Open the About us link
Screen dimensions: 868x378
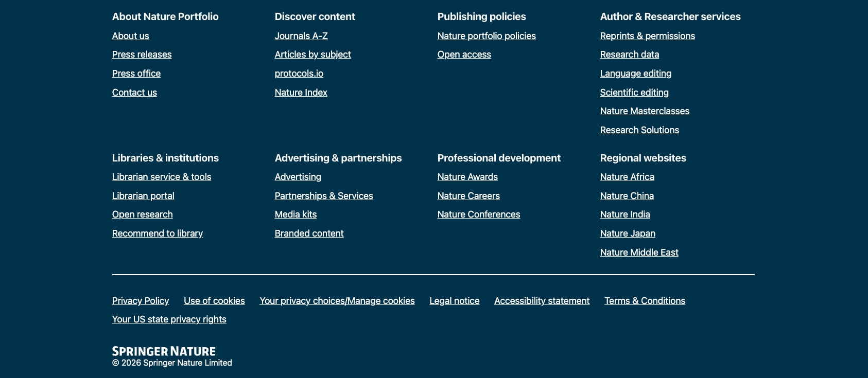coord(130,36)
